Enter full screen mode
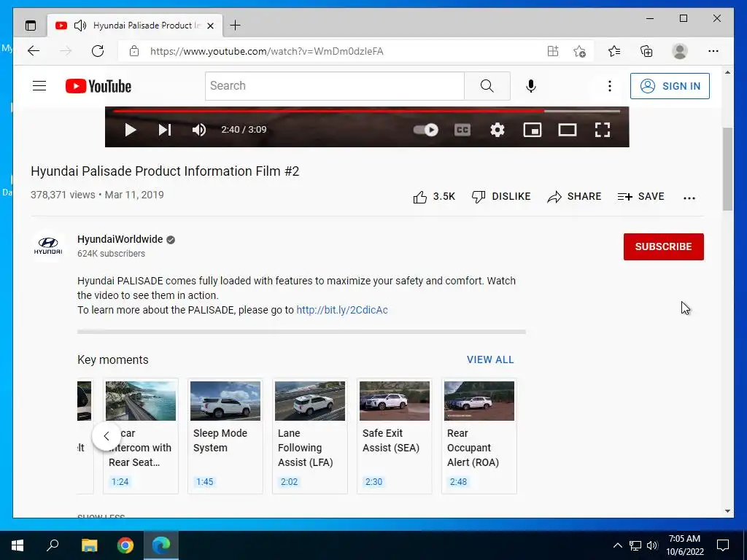The width and height of the screenshot is (747, 560). (x=603, y=130)
